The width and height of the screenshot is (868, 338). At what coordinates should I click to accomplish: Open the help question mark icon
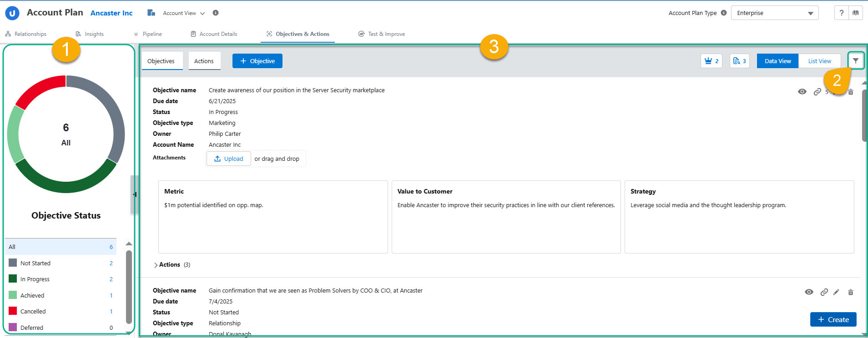tap(841, 13)
